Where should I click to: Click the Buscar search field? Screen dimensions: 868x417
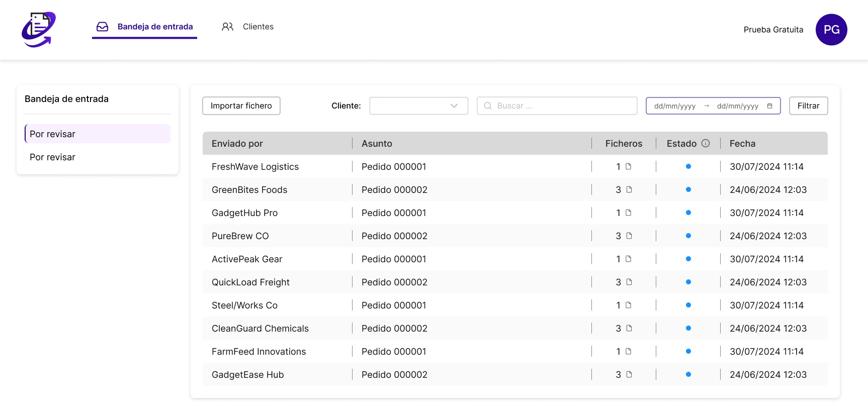(x=557, y=106)
